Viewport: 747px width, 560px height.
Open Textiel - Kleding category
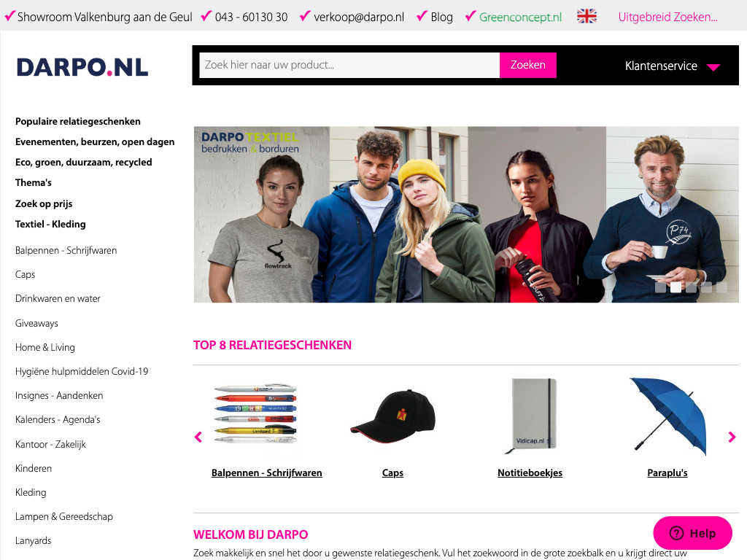point(50,225)
